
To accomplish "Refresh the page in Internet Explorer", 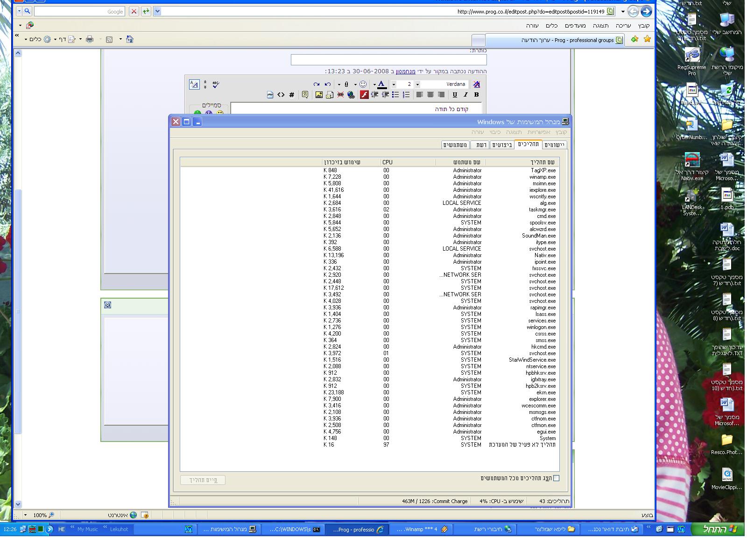I will [x=146, y=11].
